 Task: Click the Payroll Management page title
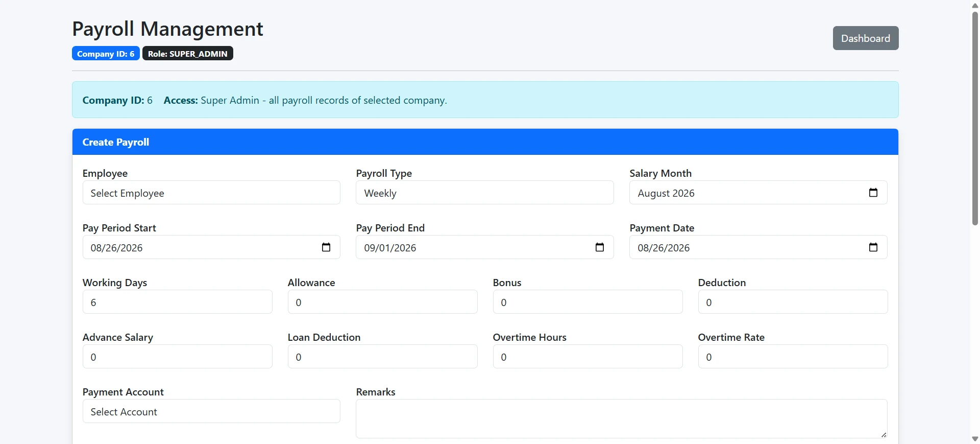(167, 29)
